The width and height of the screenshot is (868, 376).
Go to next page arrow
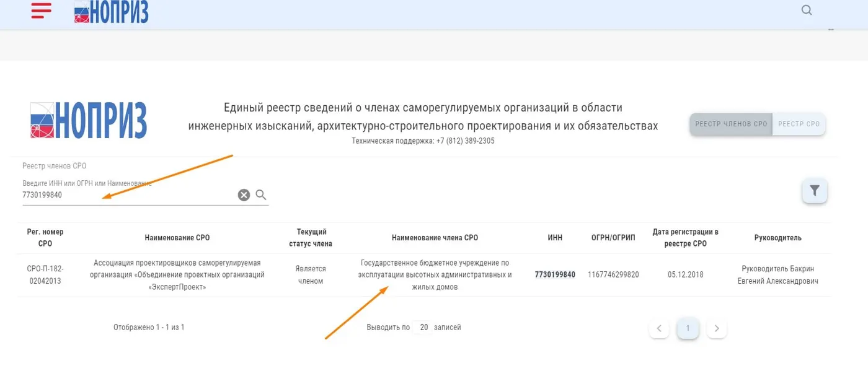click(x=717, y=328)
